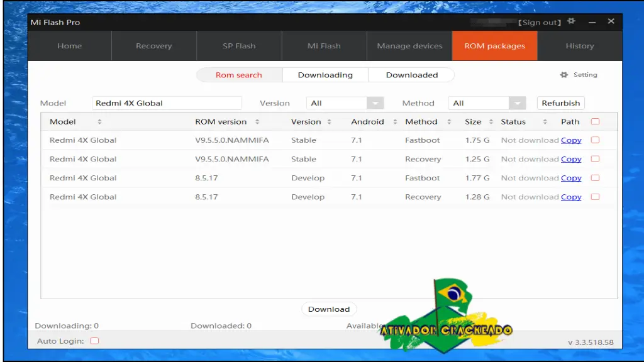Copy the download link for the first ROM

(570, 140)
